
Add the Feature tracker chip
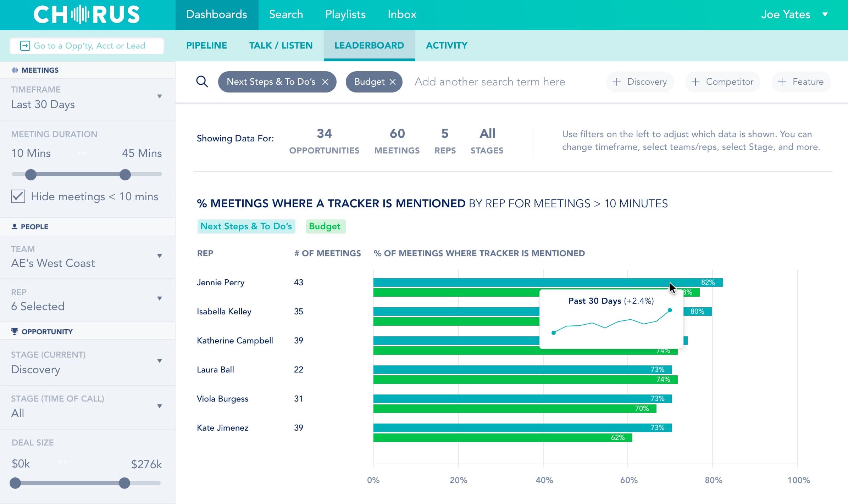tap(801, 82)
